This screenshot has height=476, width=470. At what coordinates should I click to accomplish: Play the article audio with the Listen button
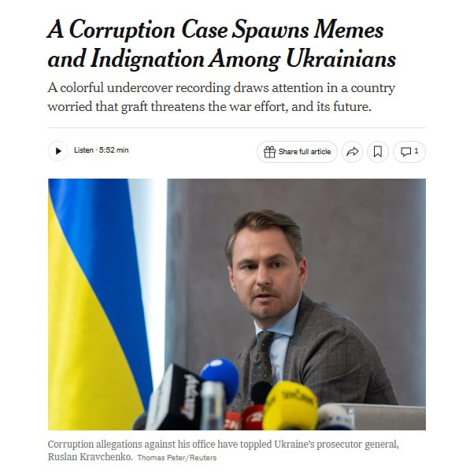pos(58,151)
